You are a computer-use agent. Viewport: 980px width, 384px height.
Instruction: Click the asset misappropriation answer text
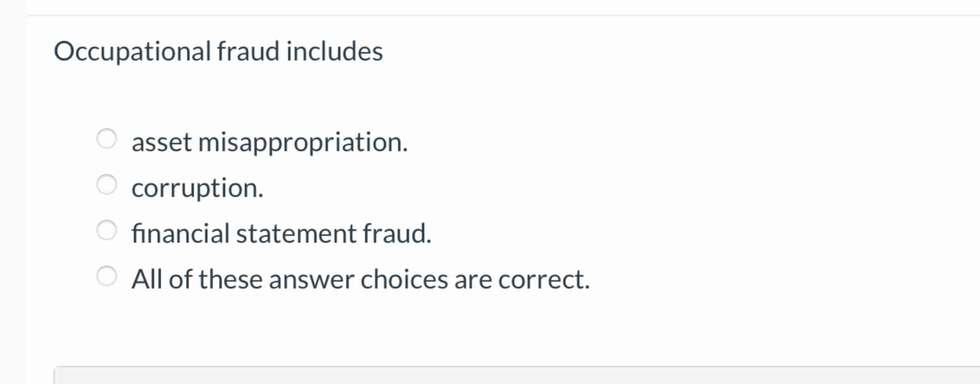(269, 143)
